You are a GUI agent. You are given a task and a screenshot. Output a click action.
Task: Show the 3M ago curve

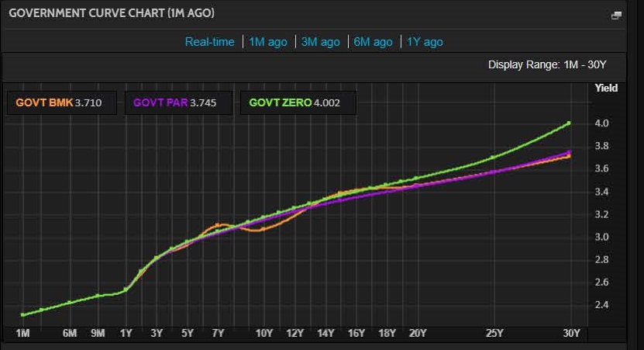[x=320, y=42]
